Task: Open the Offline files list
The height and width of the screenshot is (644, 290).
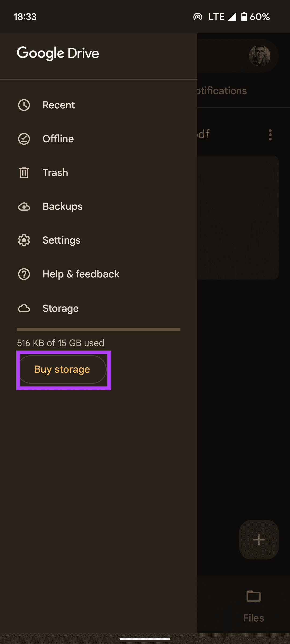Action: [x=58, y=139]
